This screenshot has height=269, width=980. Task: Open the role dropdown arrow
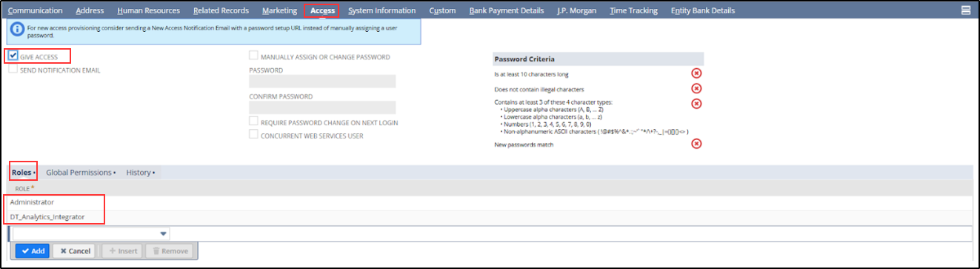(163, 234)
